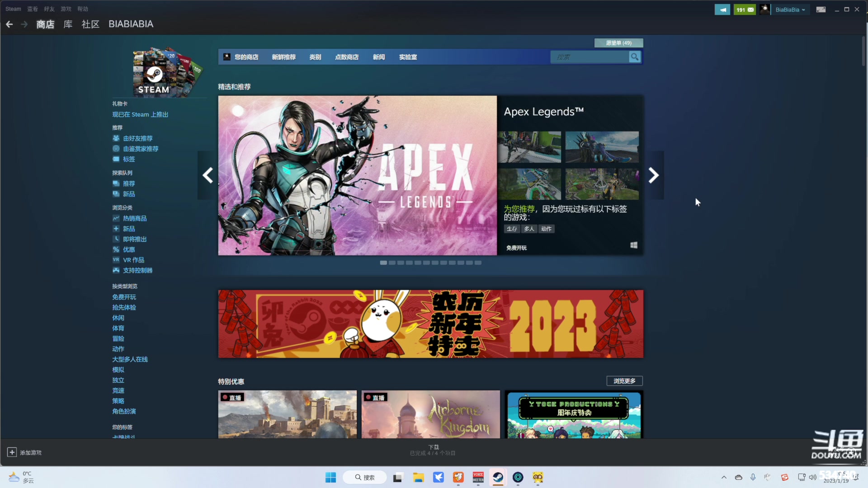The height and width of the screenshot is (488, 868).
Task: Open 由鉴赏家推荐 in sidebar
Action: (x=141, y=149)
